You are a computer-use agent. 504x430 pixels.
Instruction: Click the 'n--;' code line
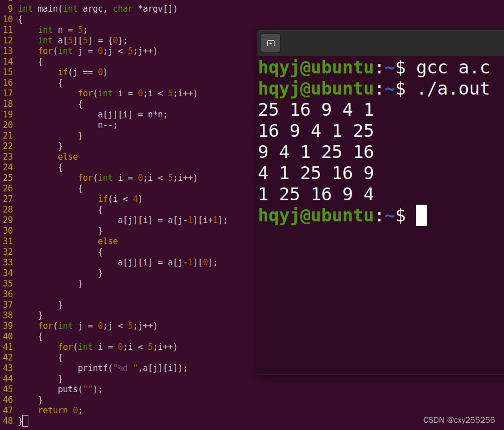point(107,125)
